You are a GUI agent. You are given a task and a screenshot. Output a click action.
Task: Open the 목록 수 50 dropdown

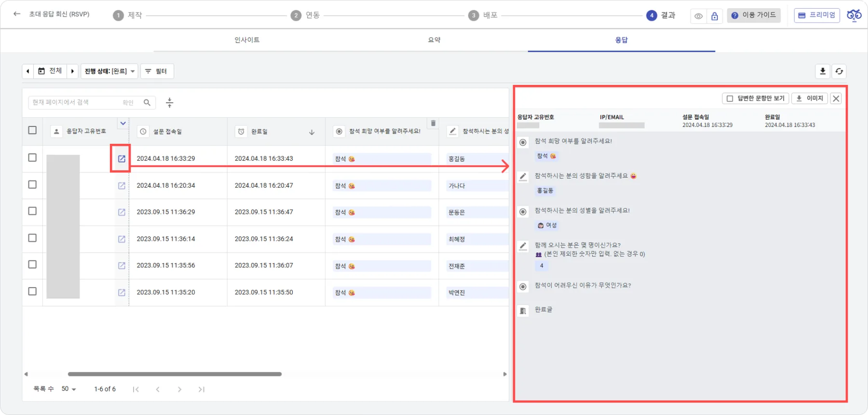tap(68, 389)
